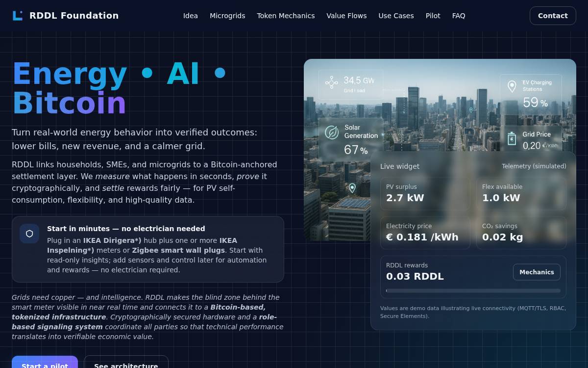
Task: Open Token Mechanics in the navigation
Action: tap(286, 16)
